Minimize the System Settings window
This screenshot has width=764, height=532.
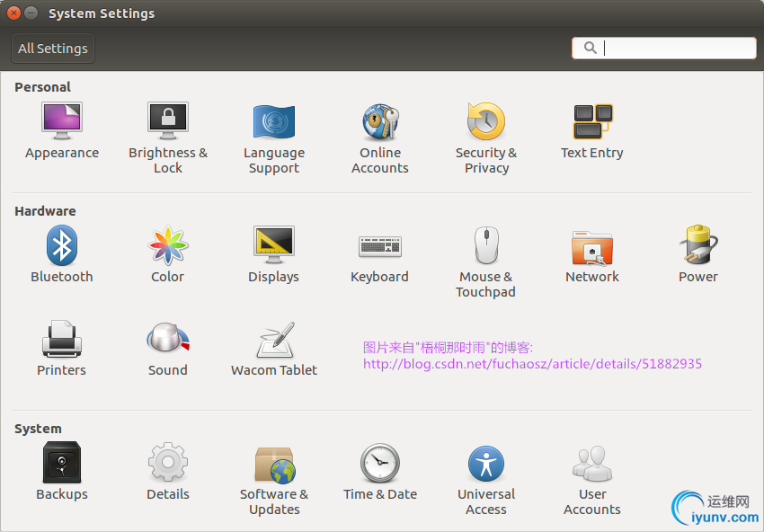31,13
